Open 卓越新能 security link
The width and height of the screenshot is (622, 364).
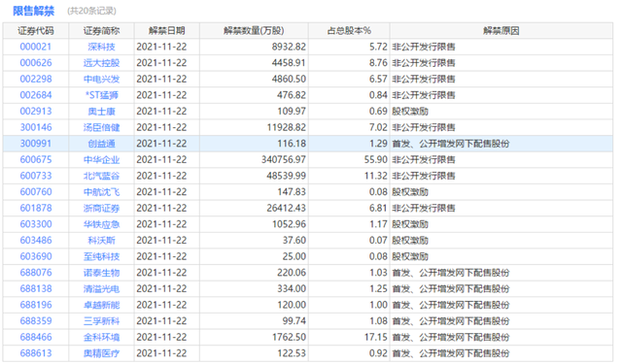[101, 305]
